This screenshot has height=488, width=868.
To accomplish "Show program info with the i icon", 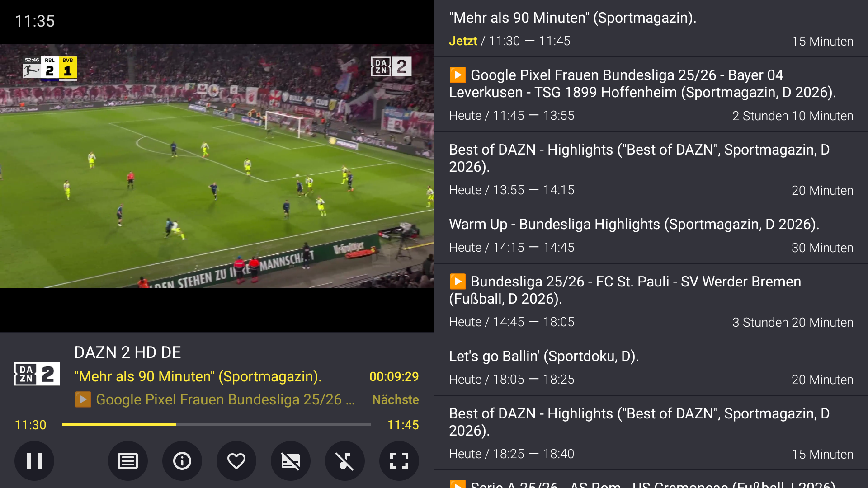I will pyautogui.click(x=182, y=461).
